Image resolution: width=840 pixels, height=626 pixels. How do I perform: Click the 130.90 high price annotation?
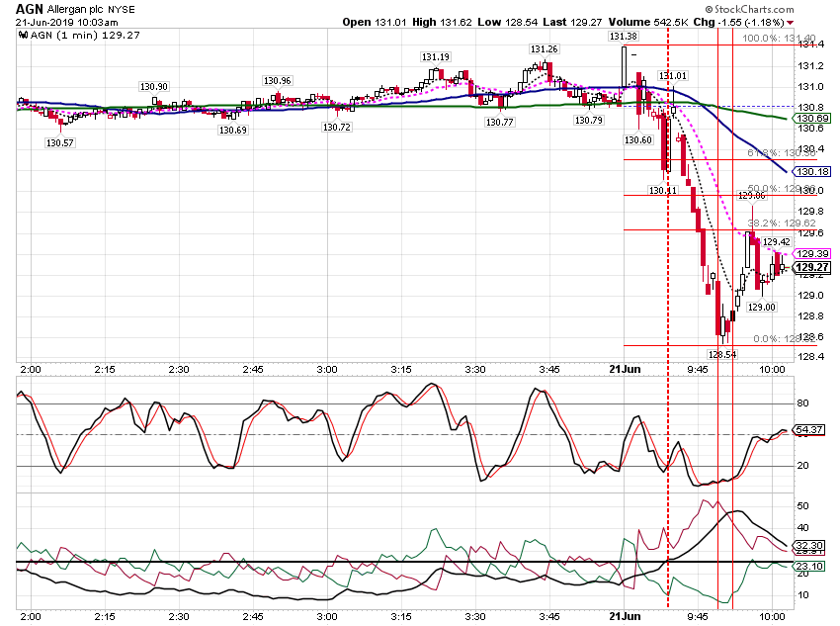click(x=154, y=87)
